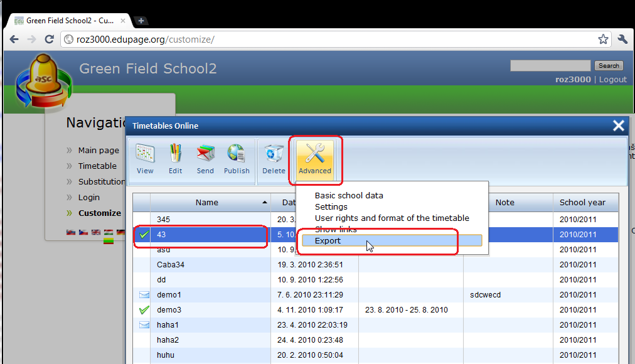Click the Logout link
Image resolution: width=635 pixels, height=364 pixels.
click(x=612, y=79)
